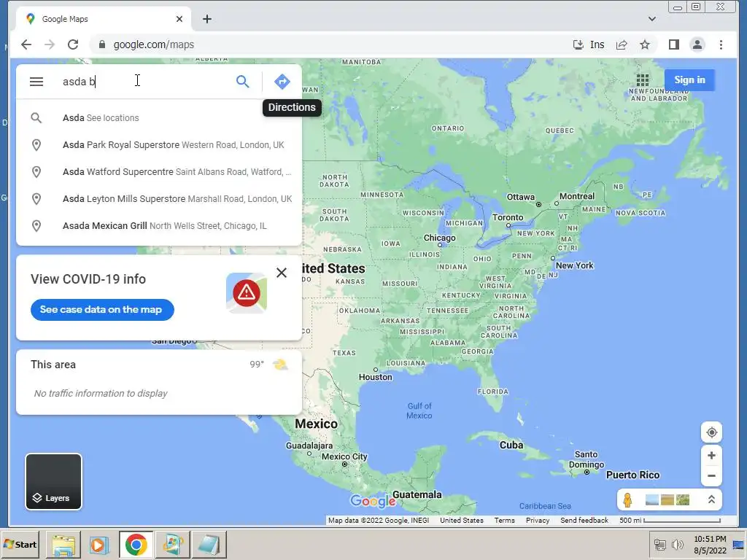Open the media player taskbar icon
747x560 pixels.
pos(99,545)
